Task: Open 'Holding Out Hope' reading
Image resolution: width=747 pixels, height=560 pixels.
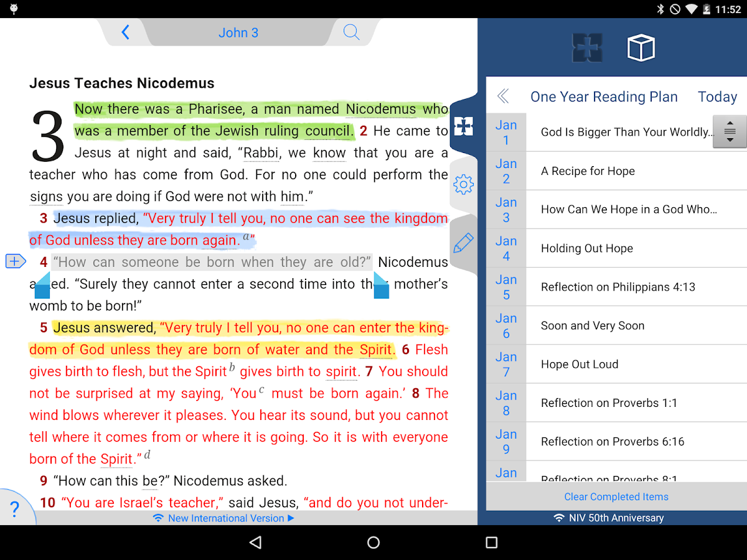Action: tap(637, 248)
